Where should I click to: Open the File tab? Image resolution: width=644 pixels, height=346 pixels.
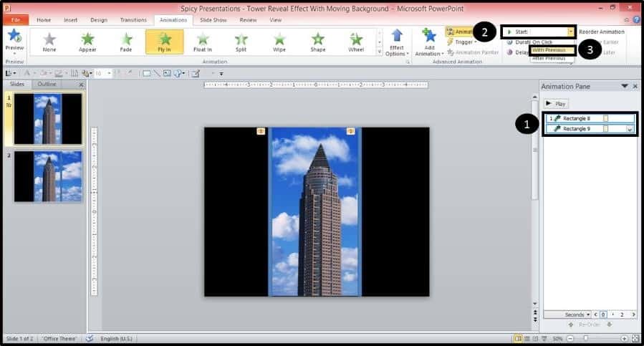click(x=16, y=20)
